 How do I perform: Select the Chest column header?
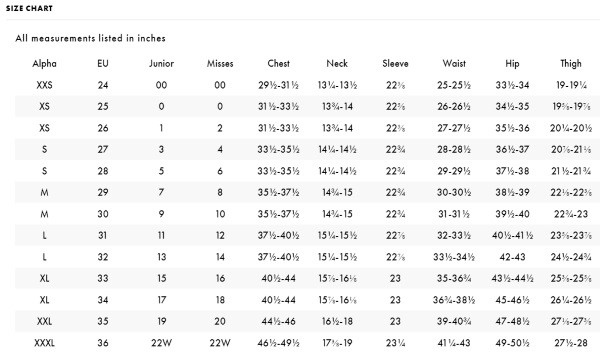coord(279,64)
